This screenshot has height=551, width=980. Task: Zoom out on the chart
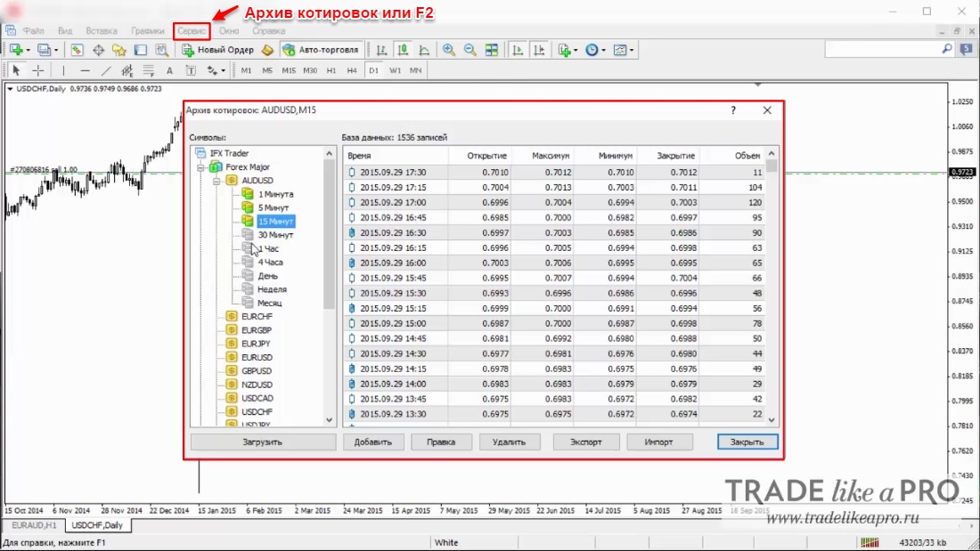(470, 50)
